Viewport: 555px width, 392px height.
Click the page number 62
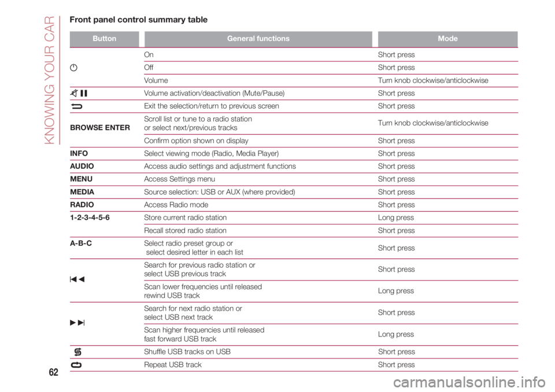click(x=53, y=372)
